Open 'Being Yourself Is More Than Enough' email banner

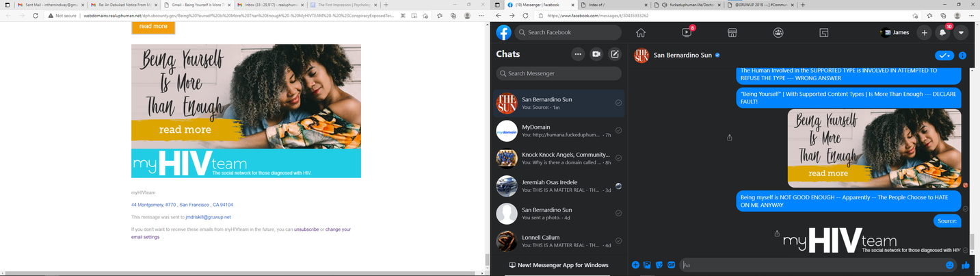tap(246, 97)
